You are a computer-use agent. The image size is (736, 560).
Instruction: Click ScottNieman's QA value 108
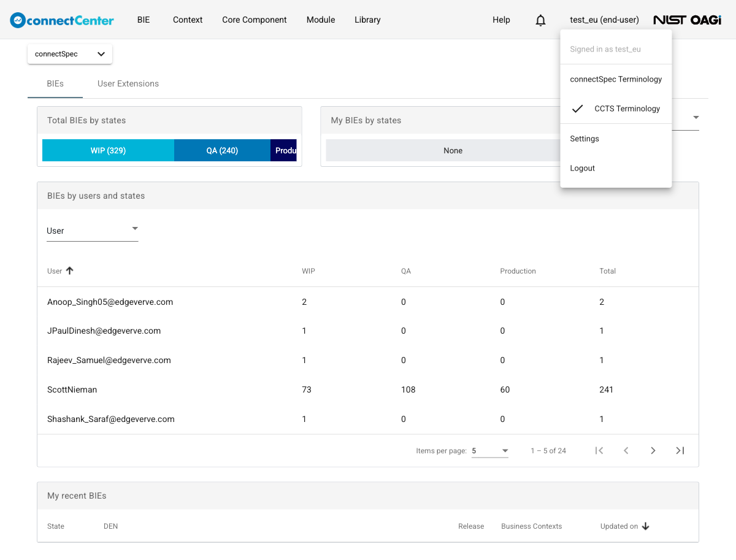408,389
